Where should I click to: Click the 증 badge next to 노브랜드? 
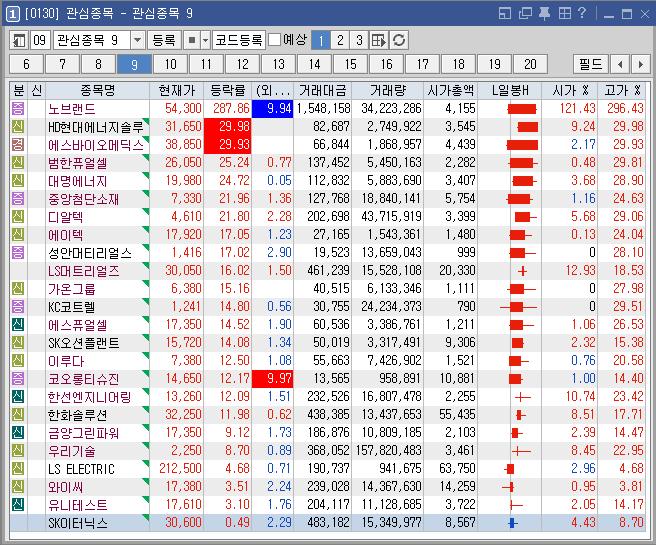click(18, 109)
